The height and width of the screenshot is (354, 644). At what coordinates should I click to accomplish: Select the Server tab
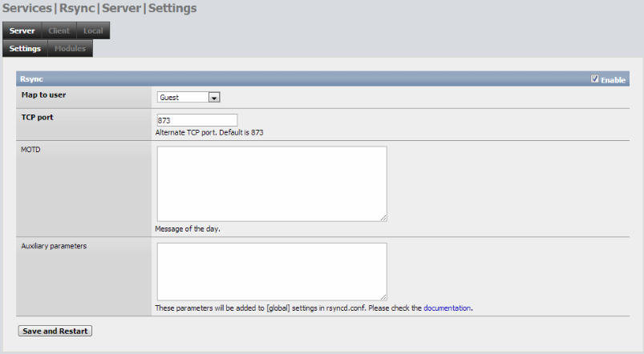22,30
